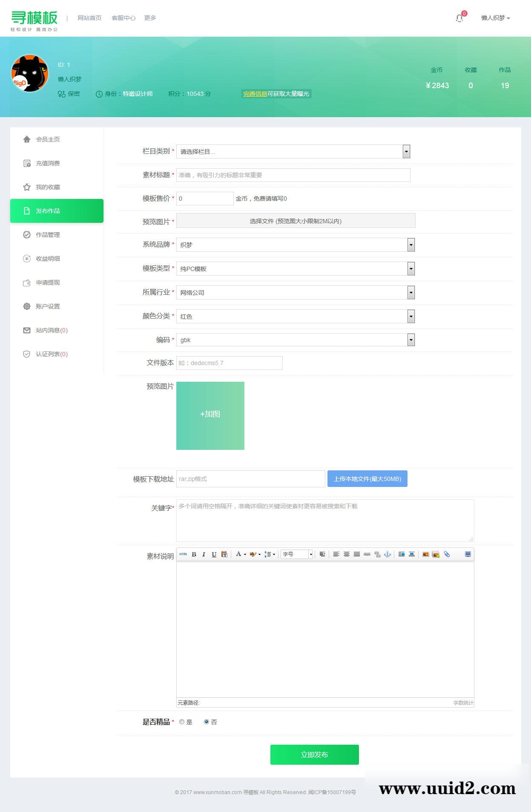The height and width of the screenshot is (812, 531).
Task: Insert hyperlink with link icon
Action: [367, 554]
